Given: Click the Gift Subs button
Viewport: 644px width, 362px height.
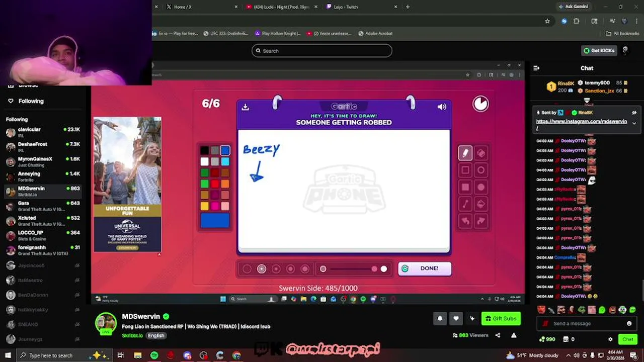Looking at the screenshot, I should click(501, 318).
